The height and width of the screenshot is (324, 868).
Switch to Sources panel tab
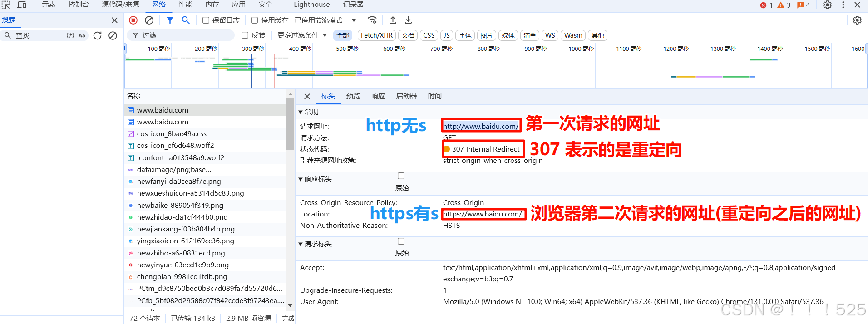120,5
